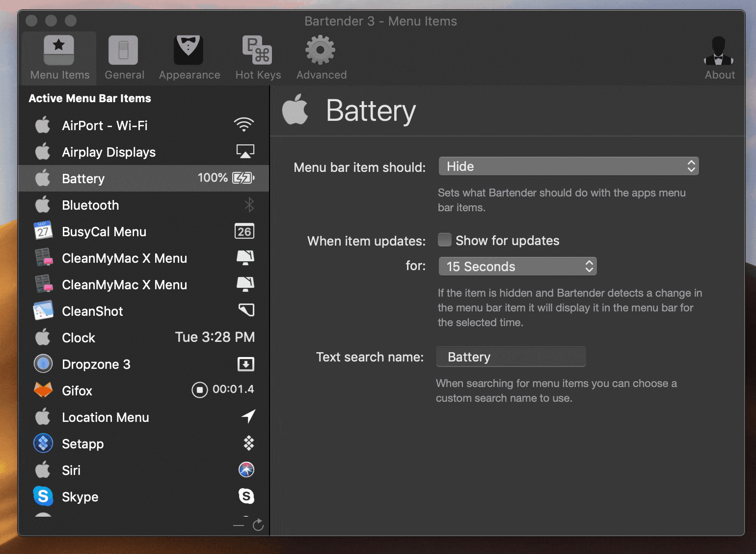Click the Skype menu bar glyph
The height and width of the screenshot is (554, 756).
tap(246, 496)
